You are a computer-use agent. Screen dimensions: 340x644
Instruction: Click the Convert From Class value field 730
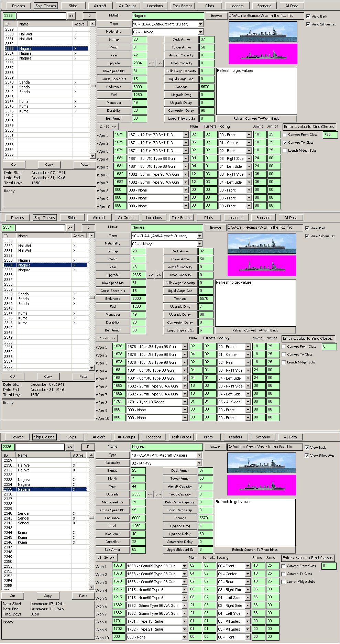[330, 135]
